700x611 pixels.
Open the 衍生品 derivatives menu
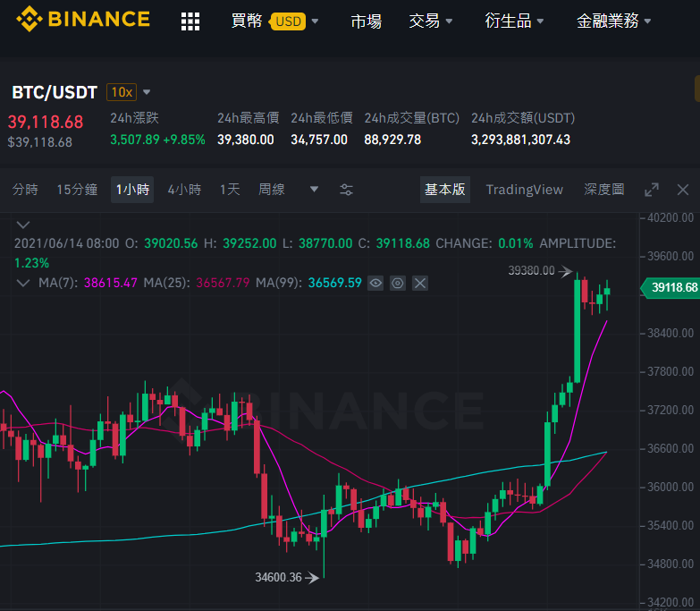508,21
